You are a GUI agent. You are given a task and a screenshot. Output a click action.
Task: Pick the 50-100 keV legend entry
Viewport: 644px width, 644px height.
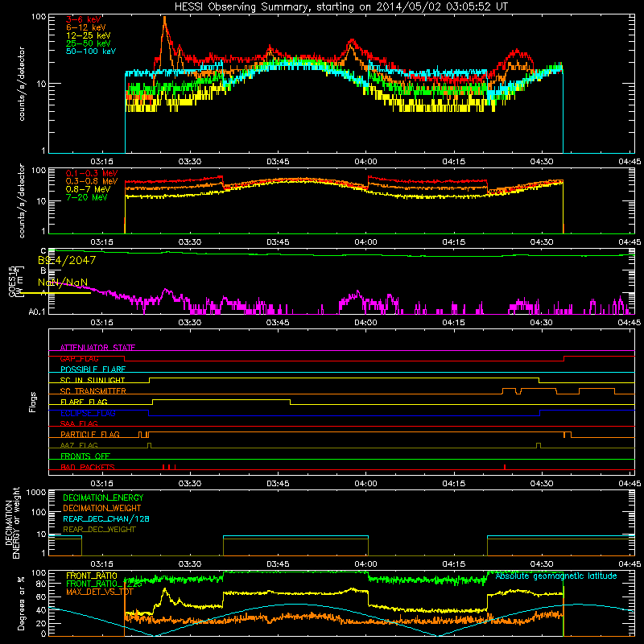tap(91, 52)
